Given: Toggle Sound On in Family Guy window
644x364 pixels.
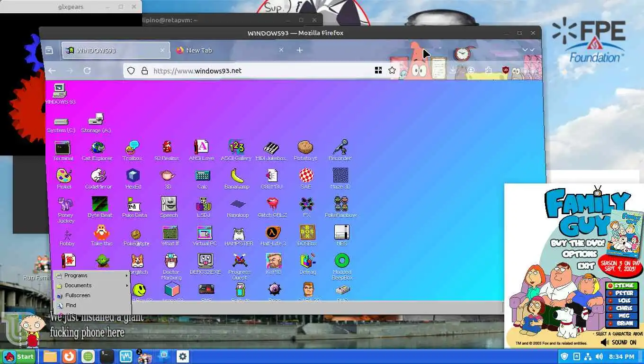Looking at the screenshot, I should tap(619, 342).
